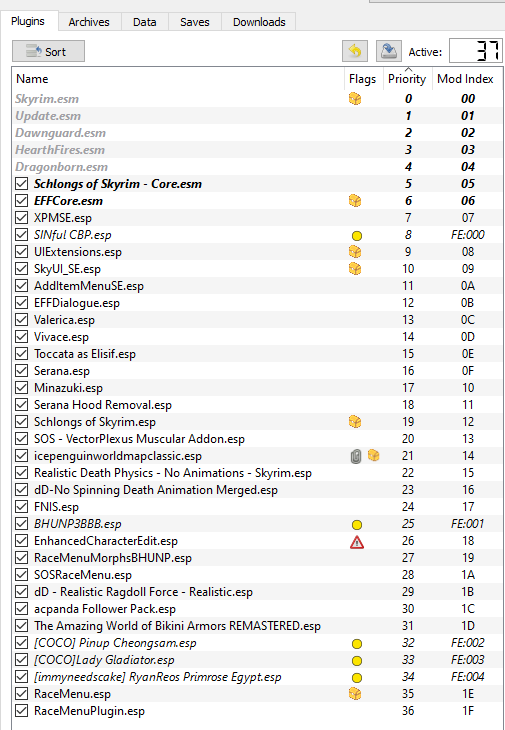Sort by the Flags column header
The image size is (505, 730).
click(364, 79)
